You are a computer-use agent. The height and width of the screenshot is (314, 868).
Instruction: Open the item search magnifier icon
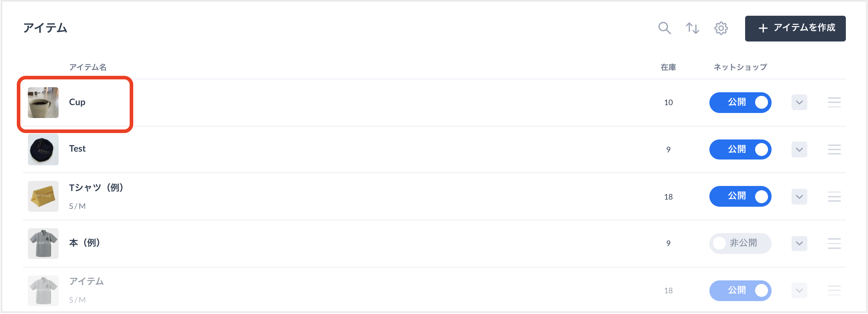(664, 28)
